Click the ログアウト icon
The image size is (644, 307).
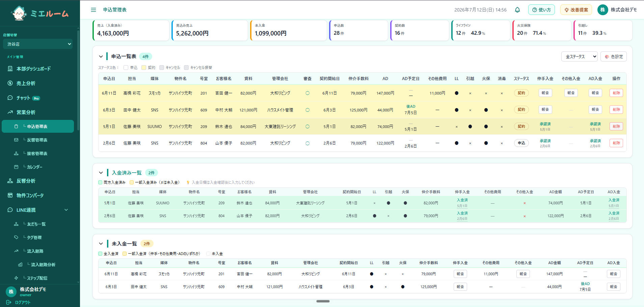point(9,302)
